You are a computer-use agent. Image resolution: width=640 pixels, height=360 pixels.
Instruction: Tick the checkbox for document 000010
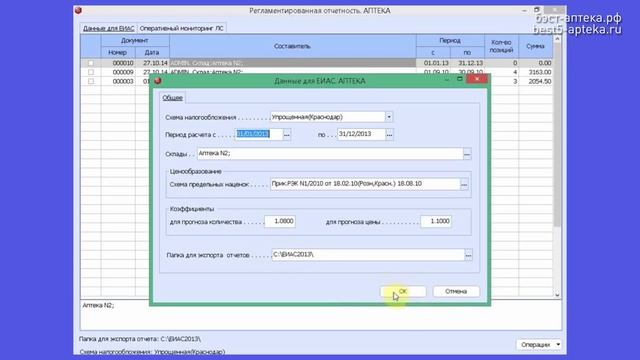coord(91,63)
